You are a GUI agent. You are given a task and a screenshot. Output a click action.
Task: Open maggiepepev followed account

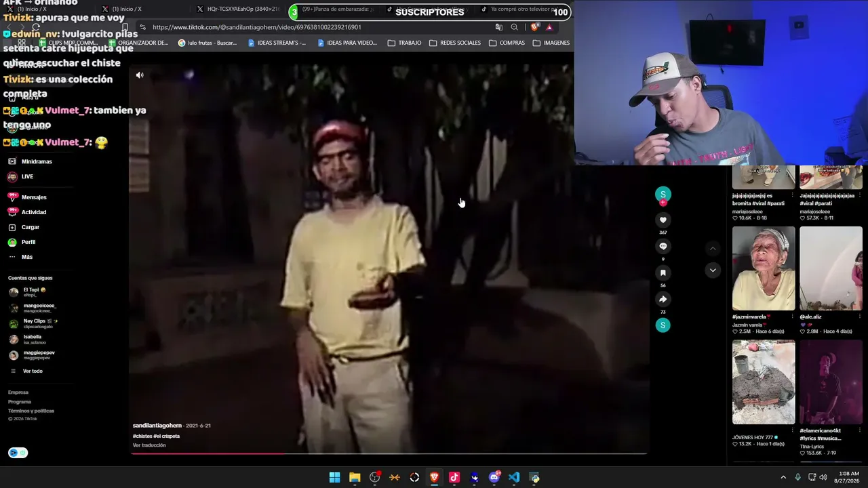click(33, 354)
